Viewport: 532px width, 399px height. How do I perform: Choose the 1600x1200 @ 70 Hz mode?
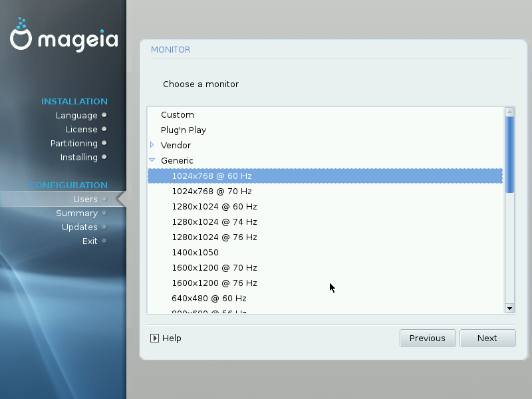[x=214, y=267]
